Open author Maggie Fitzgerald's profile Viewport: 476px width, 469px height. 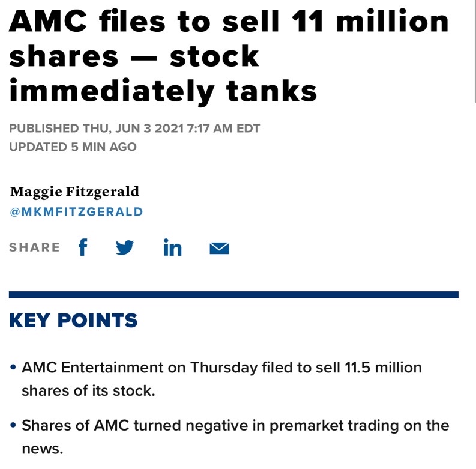pyautogui.click(x=74, y=192)
